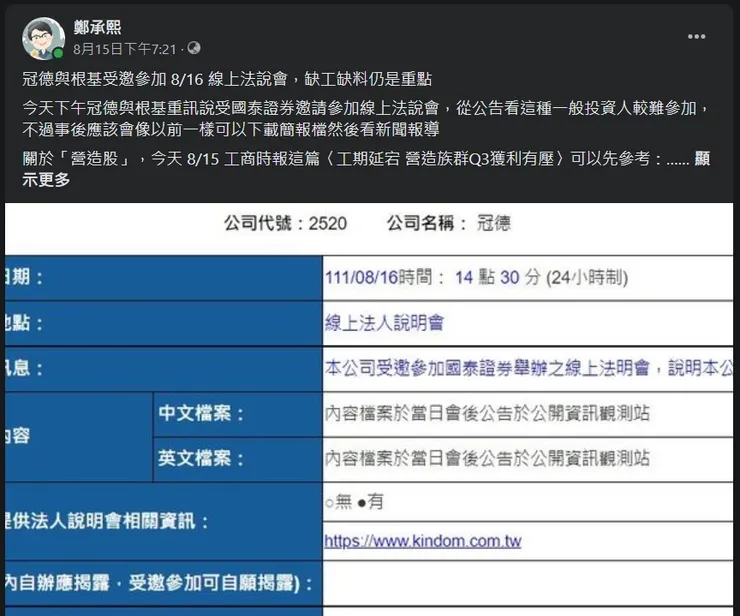Image resolution: width=740 pixels, height=616 pixels.
Task: Click the message text about 國泰證券
Action: [x=529, y=368]
